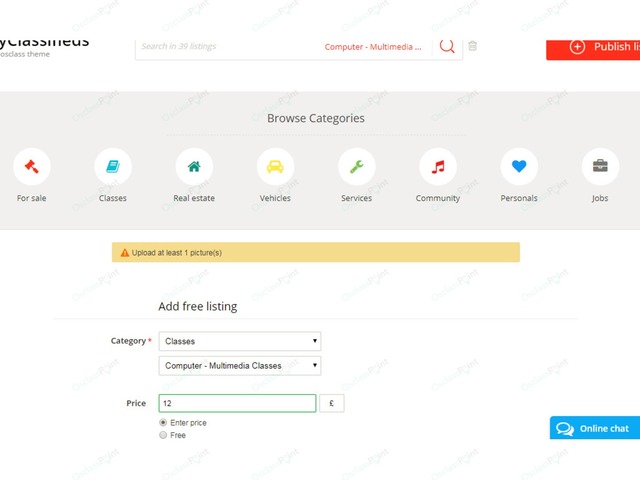
Task: Open the Real estate house icon
Action: click(194, 167)
